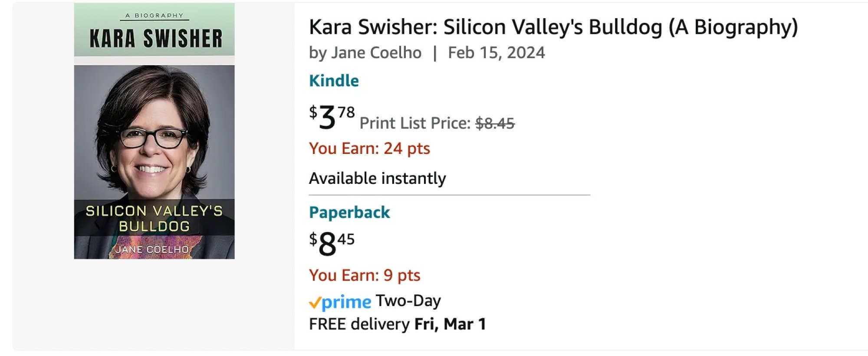Click the Kara Swisher portrait on the cover

[154, 130]
